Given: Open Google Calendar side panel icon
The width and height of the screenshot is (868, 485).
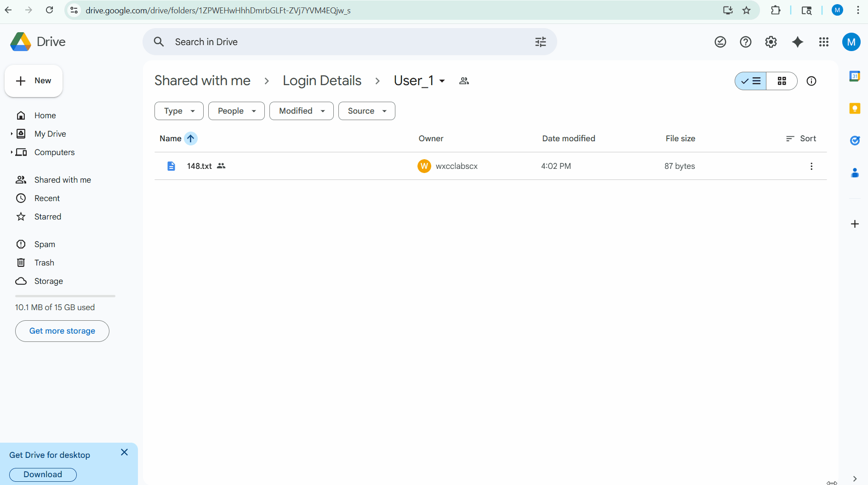Looking at the screenshot, I should click(x=855, y=76).
